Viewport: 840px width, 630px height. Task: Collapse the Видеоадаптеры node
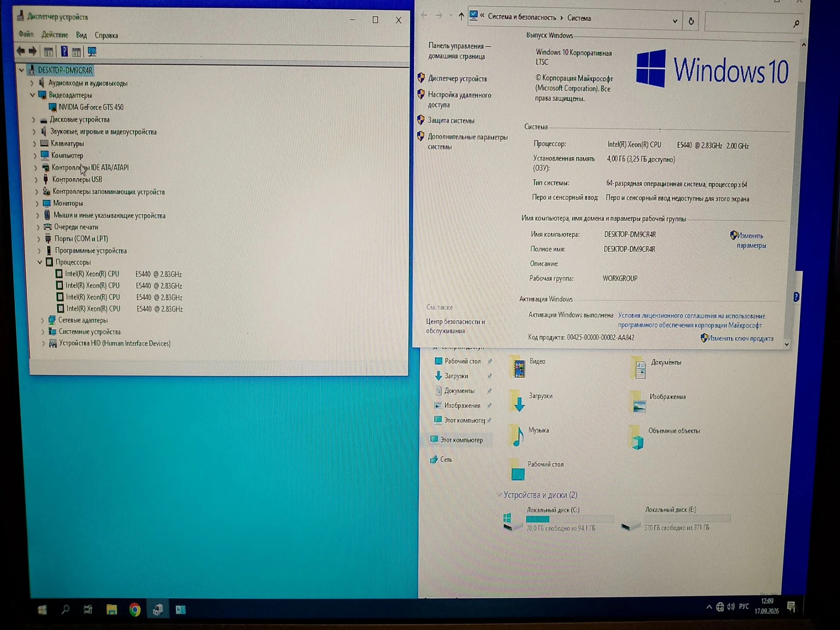(32, 94)
